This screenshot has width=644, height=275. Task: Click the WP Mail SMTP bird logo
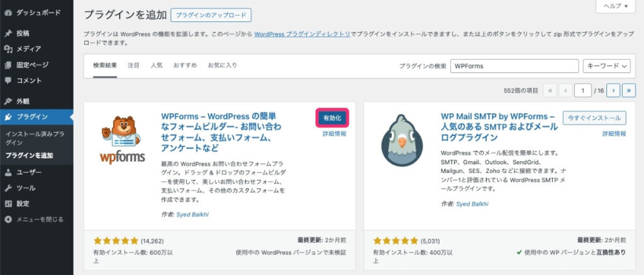point(402,140)
